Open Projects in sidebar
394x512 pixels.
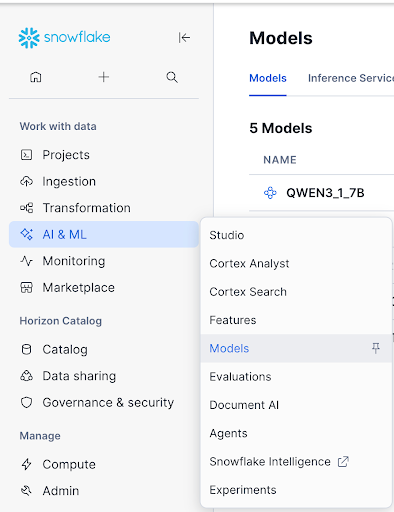coord(104,155)
